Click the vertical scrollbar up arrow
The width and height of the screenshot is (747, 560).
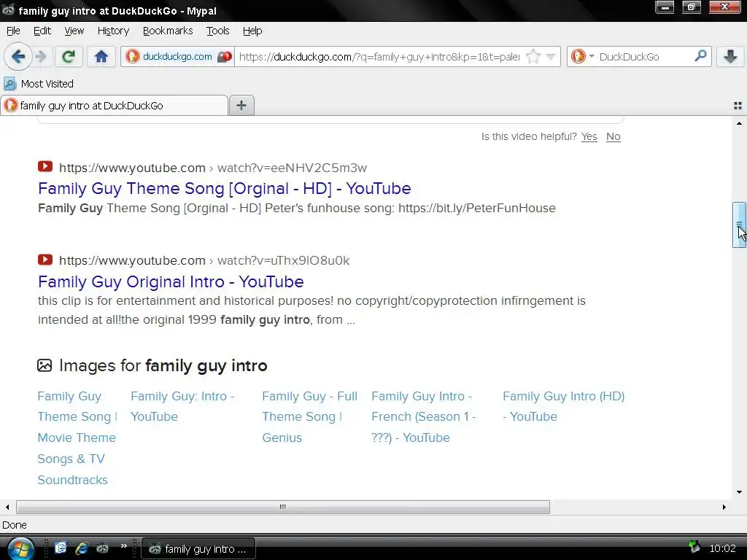click(x=739, y=123)
